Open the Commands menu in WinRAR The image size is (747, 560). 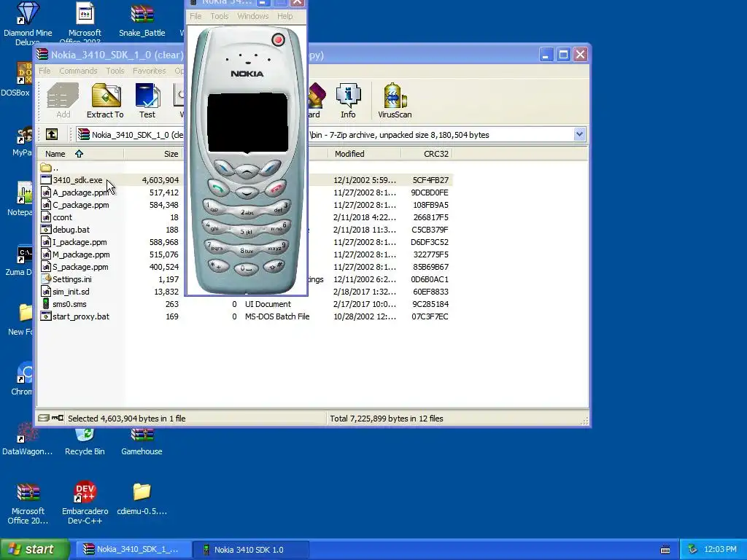pyautogui.click(x=78, y=71)
